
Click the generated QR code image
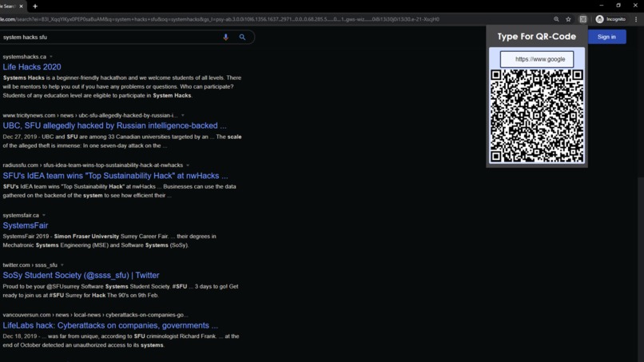coord(537,116)
